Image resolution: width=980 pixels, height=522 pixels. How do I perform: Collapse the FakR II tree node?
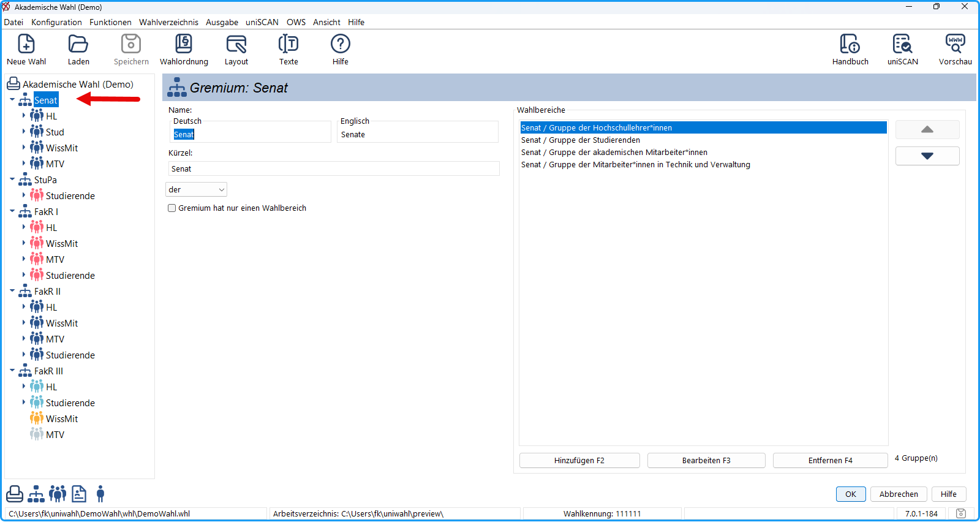(x=12, y=291)
